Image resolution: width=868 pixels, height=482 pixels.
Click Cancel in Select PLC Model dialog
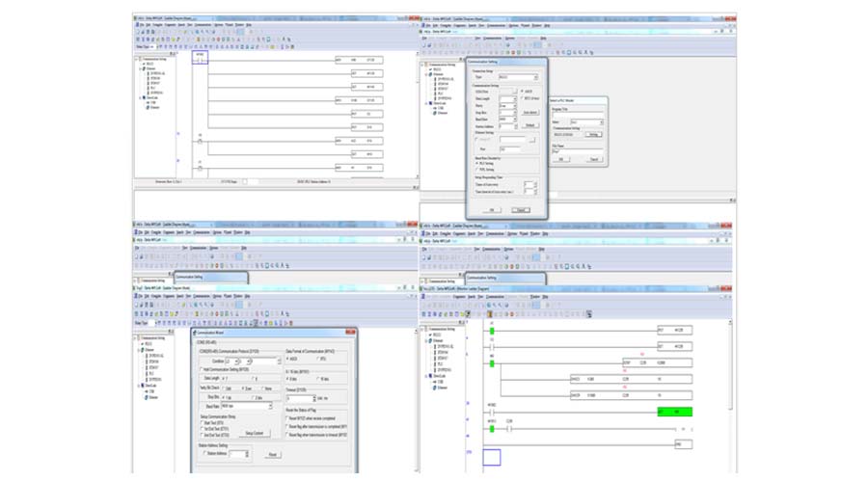pos(593,159)
